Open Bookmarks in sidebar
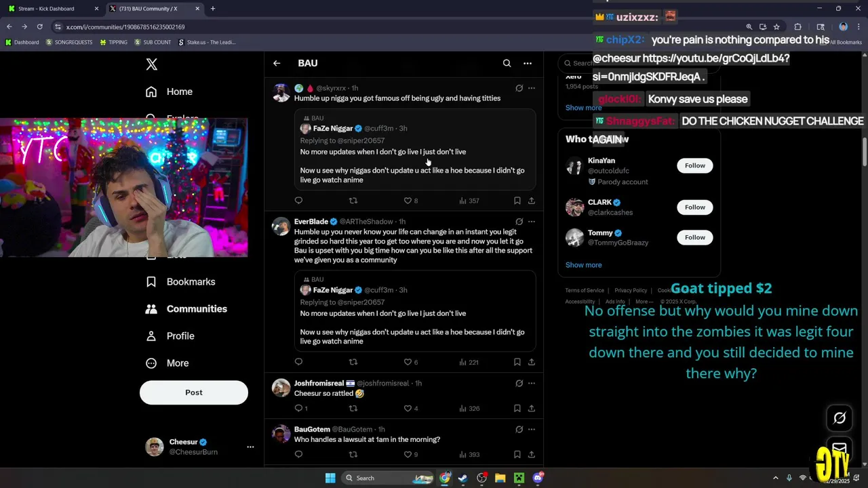868x488 pixels. (x=180, y=281)
